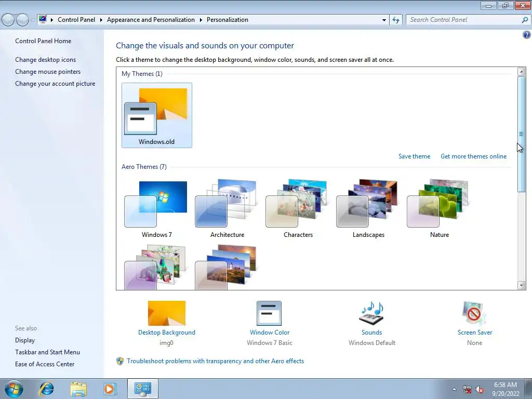The height and width of the screenshot is (399, 532).
Task: Open recent pages dropdown arrow
Action: [x=33, y=20]
